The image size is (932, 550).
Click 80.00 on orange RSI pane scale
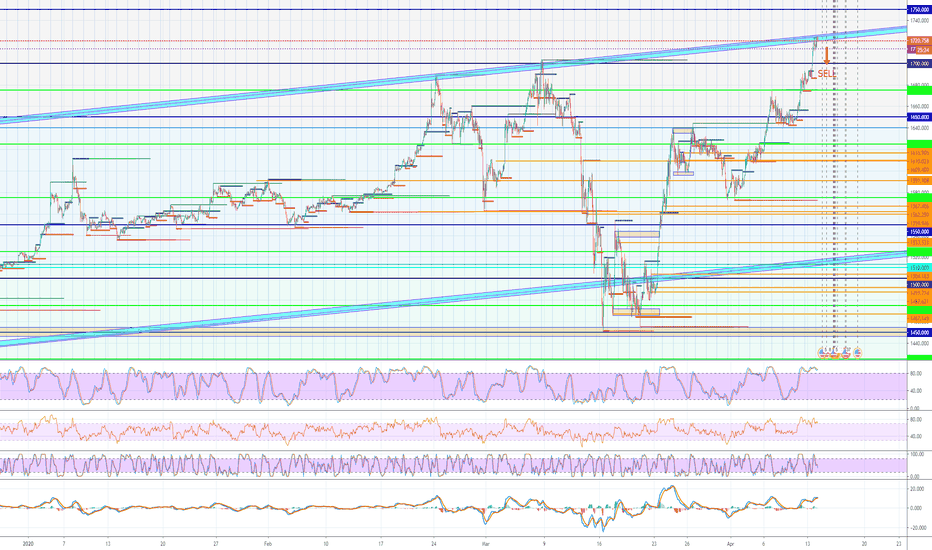coord(916,420)
